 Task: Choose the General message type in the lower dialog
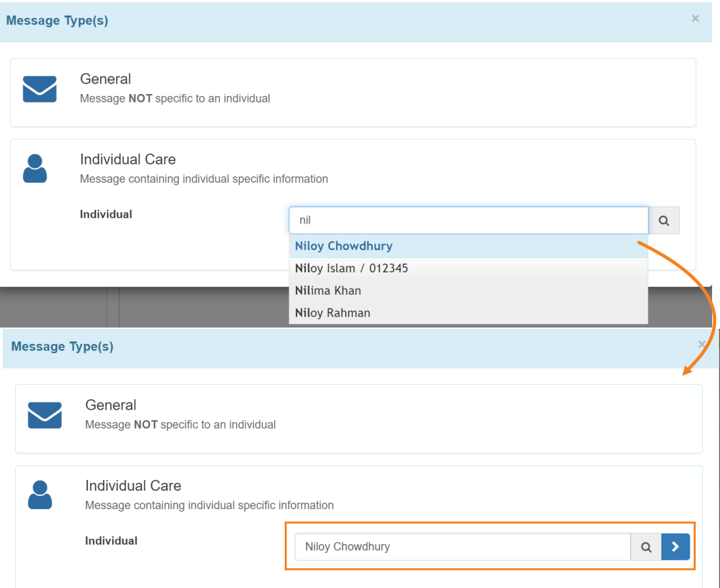(110, 405)
